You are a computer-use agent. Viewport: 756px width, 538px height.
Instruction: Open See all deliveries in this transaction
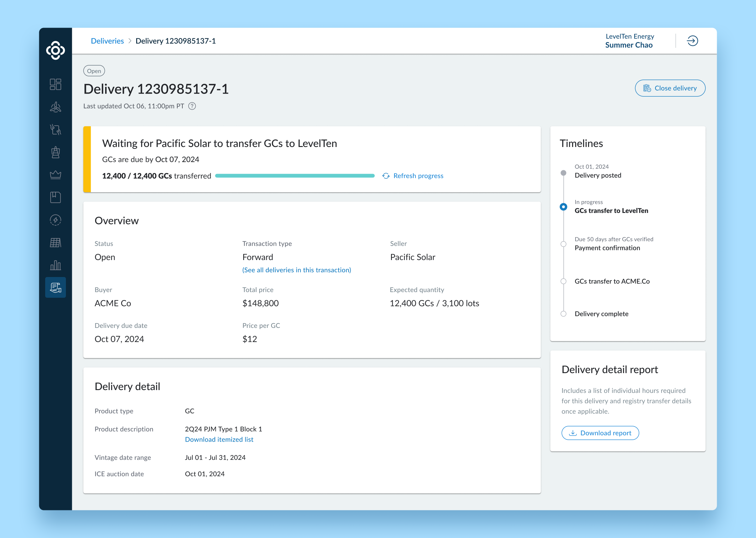pyautogui.click(x=297, y=270)
